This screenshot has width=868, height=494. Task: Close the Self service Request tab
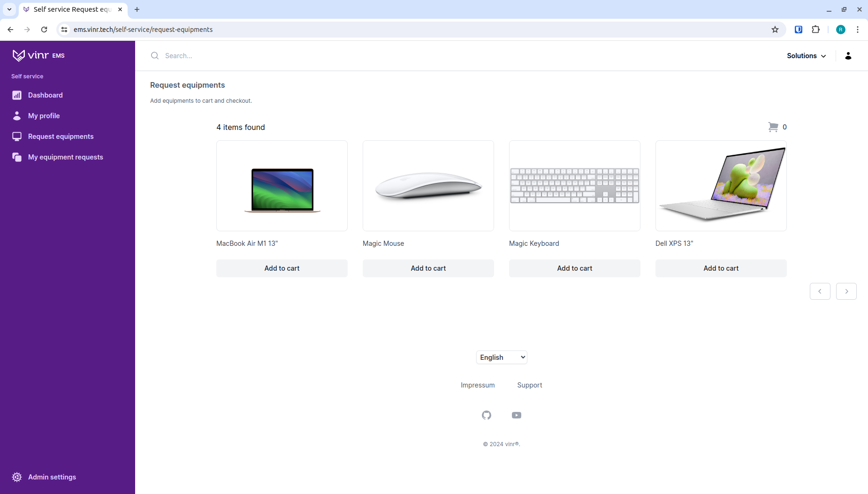120,9
